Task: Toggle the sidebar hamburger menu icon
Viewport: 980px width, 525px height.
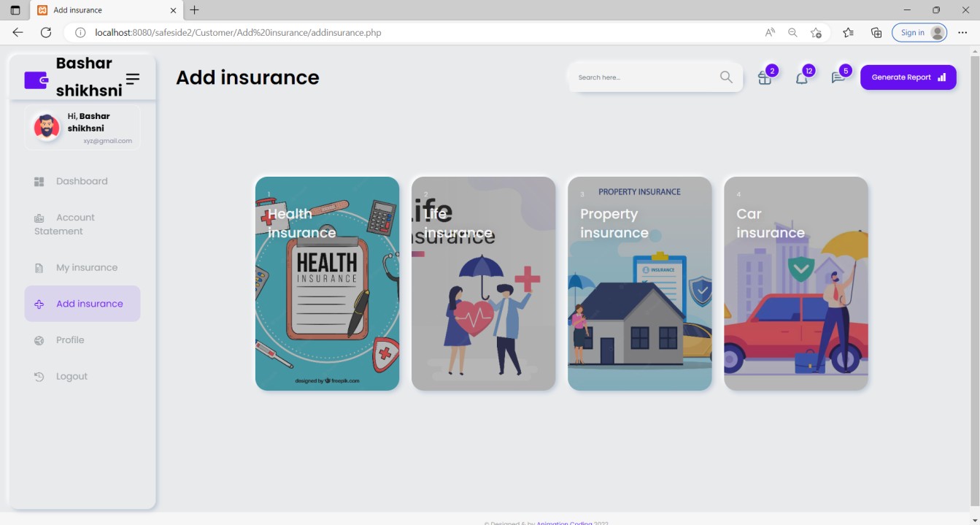Action: click(133, 78)
